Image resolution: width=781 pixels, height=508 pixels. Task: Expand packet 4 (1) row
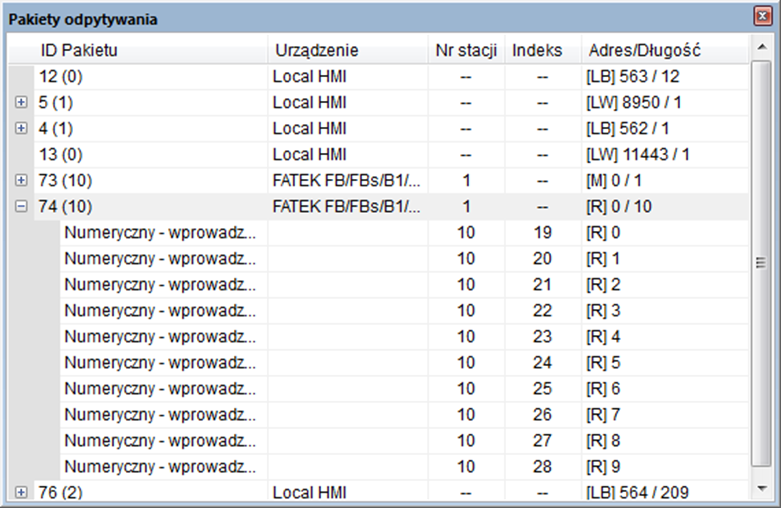pos(21,128)
